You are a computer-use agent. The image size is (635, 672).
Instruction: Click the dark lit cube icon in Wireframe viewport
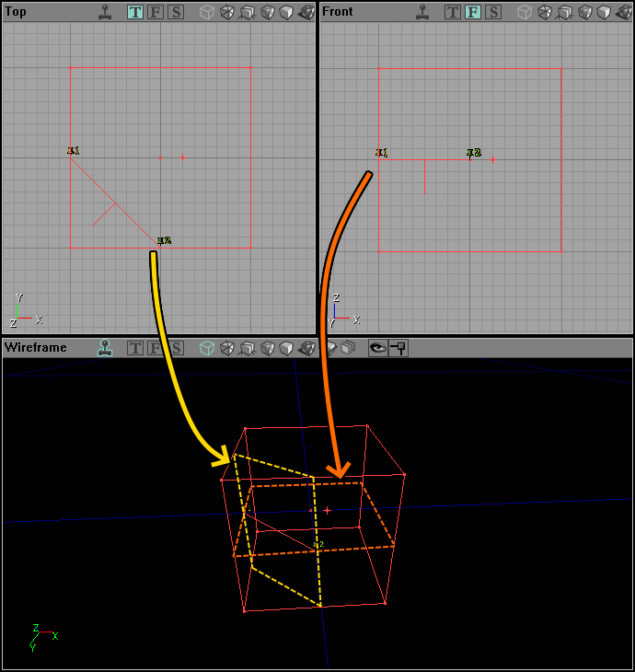(306, 348)
